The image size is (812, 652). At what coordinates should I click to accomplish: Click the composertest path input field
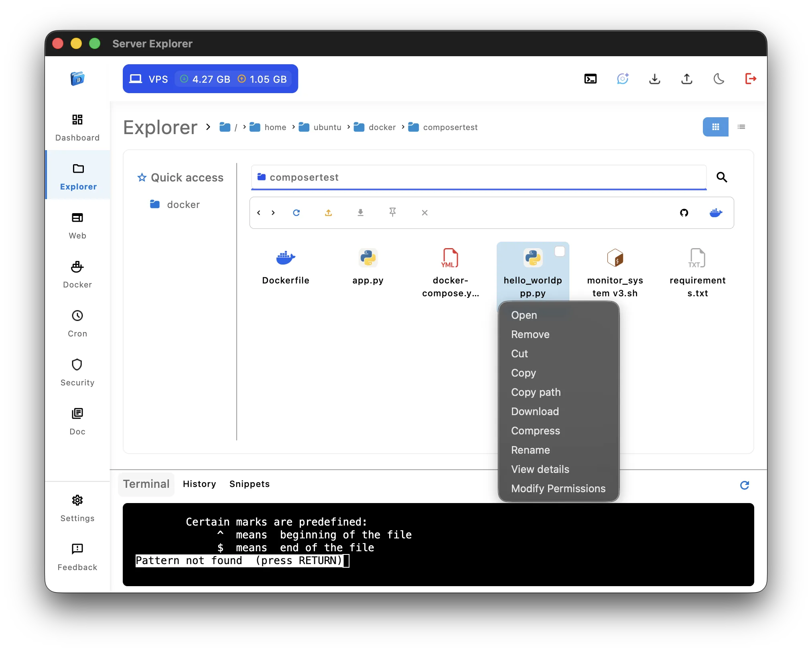point(479,177)
